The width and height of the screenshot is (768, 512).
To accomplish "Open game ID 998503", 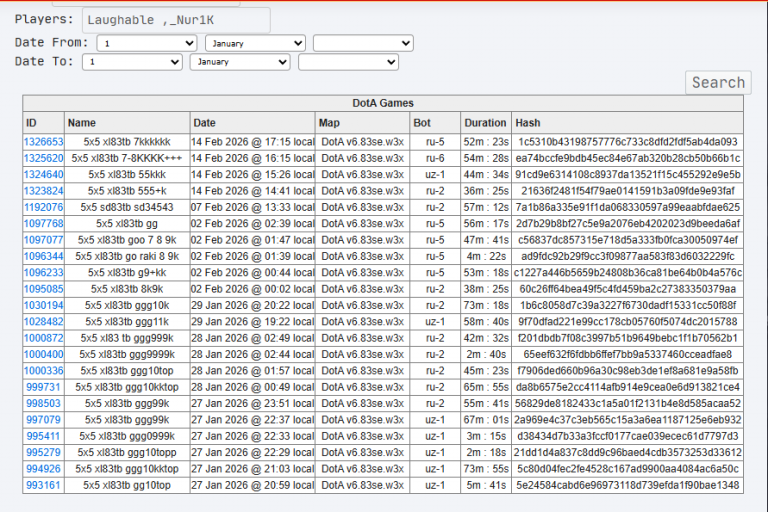I will [44, 403].
